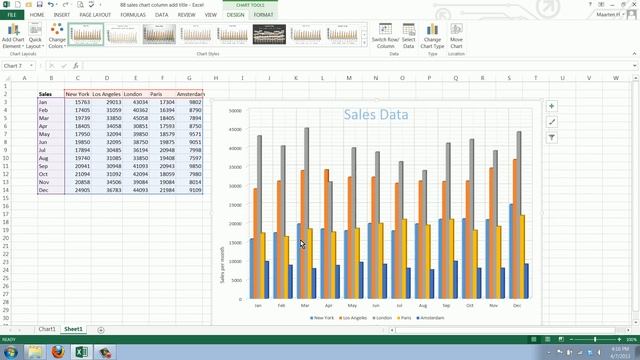The height and width of the screenshot is (360, 640).
Task: Click the Ribbon Display Options icon
Action: point(601,4)
